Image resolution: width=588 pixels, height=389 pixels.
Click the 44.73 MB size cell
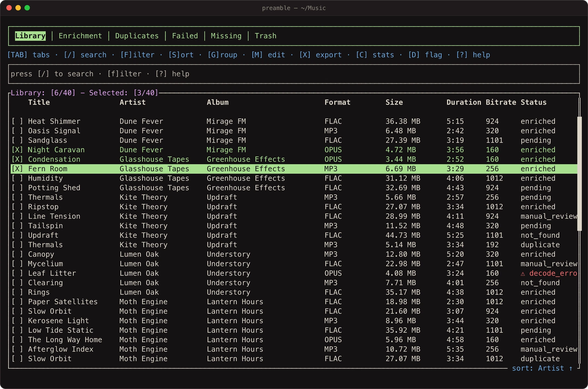pos(403,235)
